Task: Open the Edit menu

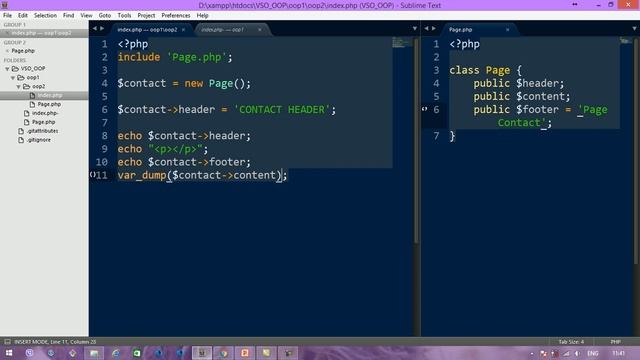Action: click(23, 16)
